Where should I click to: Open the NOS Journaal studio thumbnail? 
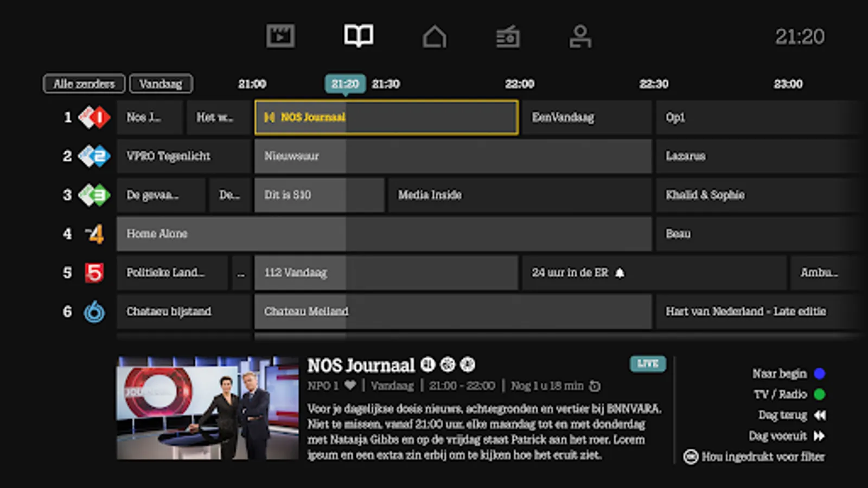pyautogui.click(x=208, y=408)
